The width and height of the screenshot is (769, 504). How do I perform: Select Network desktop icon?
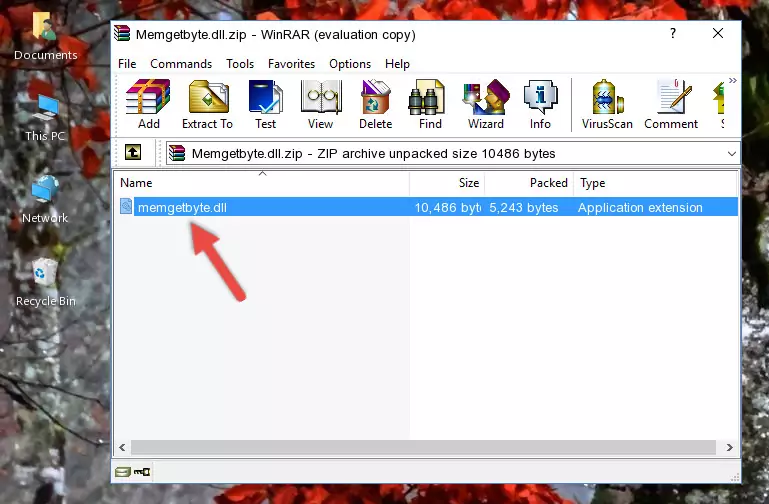pyautogui.click(x=45, y=200)
